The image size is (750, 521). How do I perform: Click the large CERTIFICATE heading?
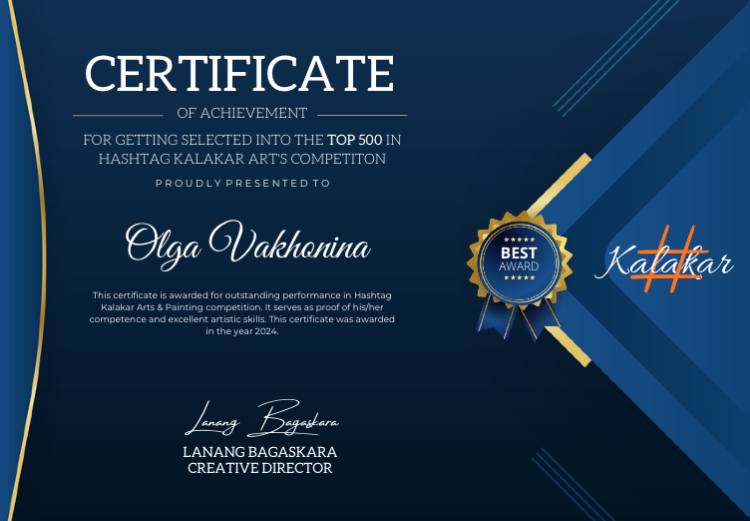[240, 75]
